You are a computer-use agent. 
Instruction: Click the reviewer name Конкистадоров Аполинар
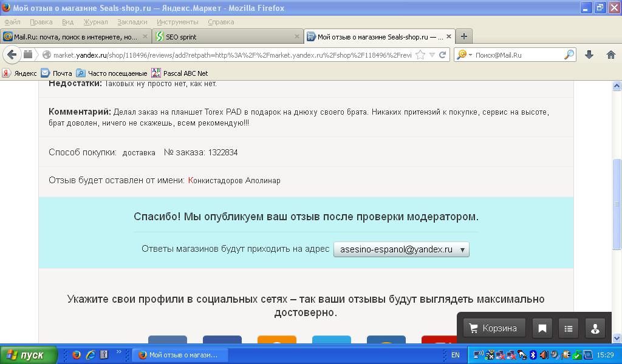pos(234,181)
